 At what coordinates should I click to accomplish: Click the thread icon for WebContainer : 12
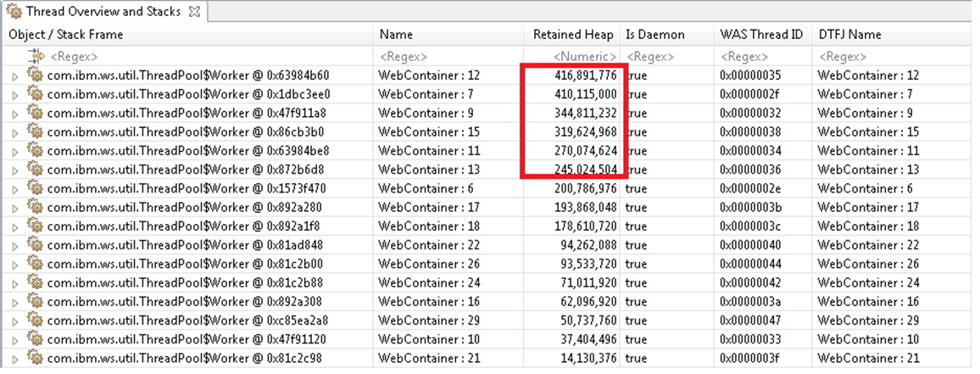point(35,75)
